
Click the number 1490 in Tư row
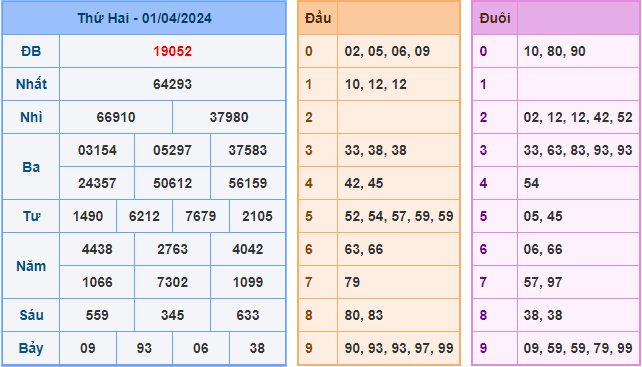88,216
